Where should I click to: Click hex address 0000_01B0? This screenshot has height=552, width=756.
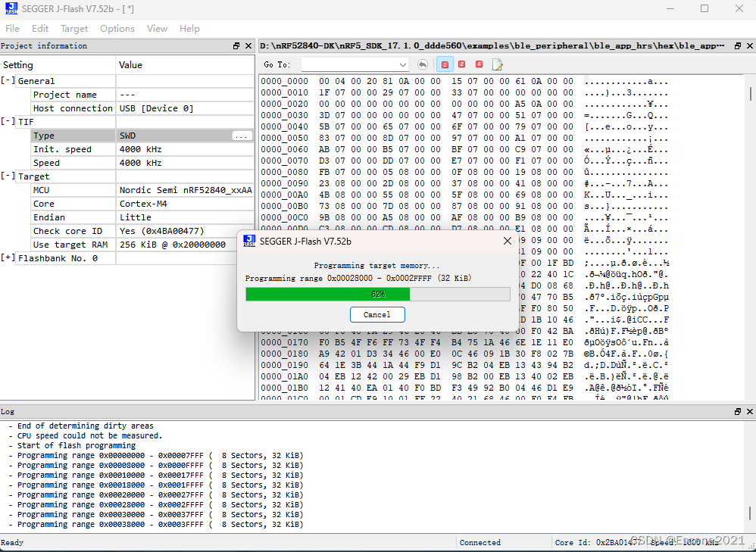coord(285,388)
